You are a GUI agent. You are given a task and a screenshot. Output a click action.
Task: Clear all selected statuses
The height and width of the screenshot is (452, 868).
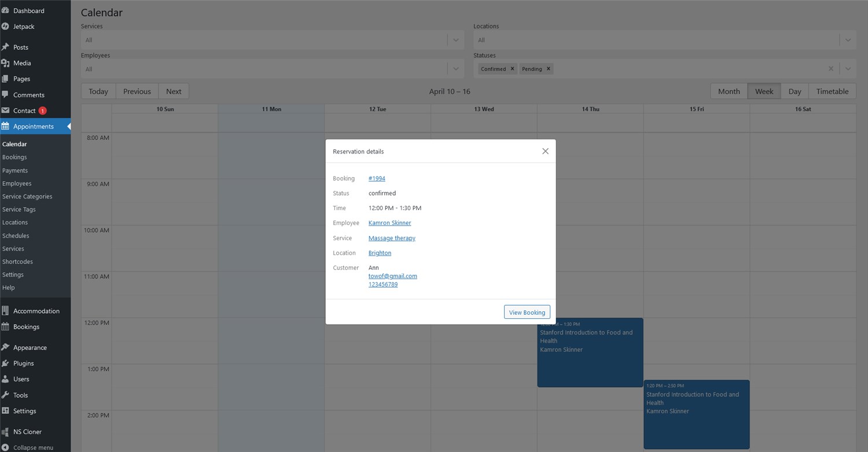click(x=831, y=69)
